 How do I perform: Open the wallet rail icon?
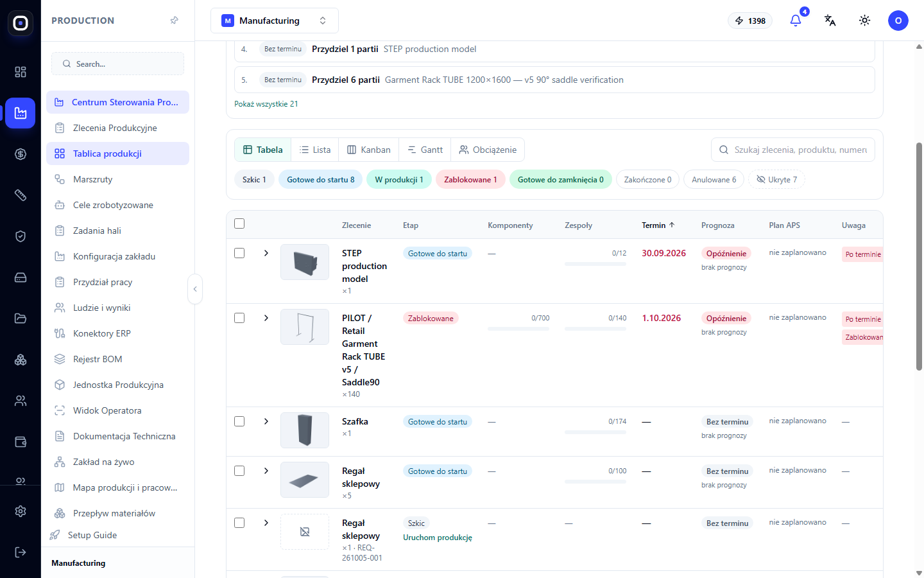pyautogui.click(x=21, y=442)
